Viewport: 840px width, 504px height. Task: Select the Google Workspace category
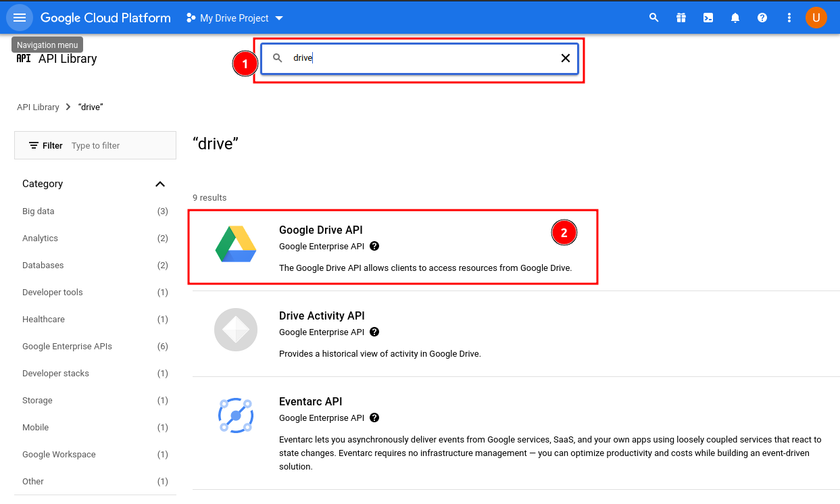coord(95,455)
